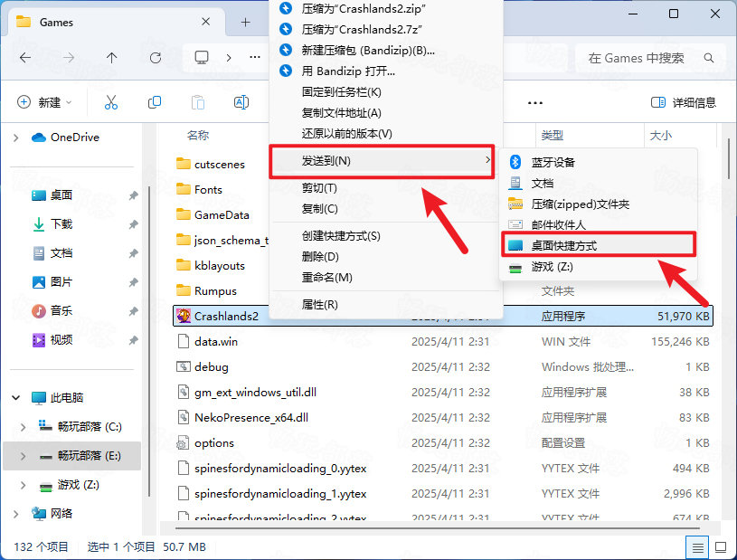Expand the Network tree node
The height and width of the screenshot is (560, 737).
[x=16, y=514]
